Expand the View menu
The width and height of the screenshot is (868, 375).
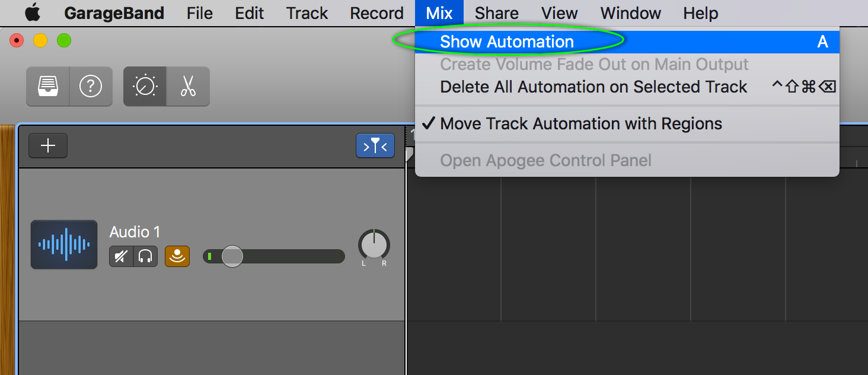(559, 13)
